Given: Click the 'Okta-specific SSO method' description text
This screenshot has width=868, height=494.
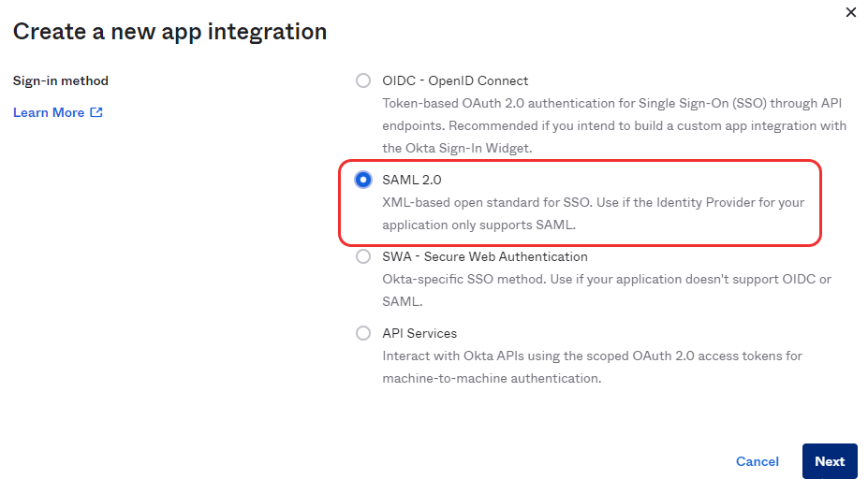Looking at the screenshot, I should coord(607,280).
